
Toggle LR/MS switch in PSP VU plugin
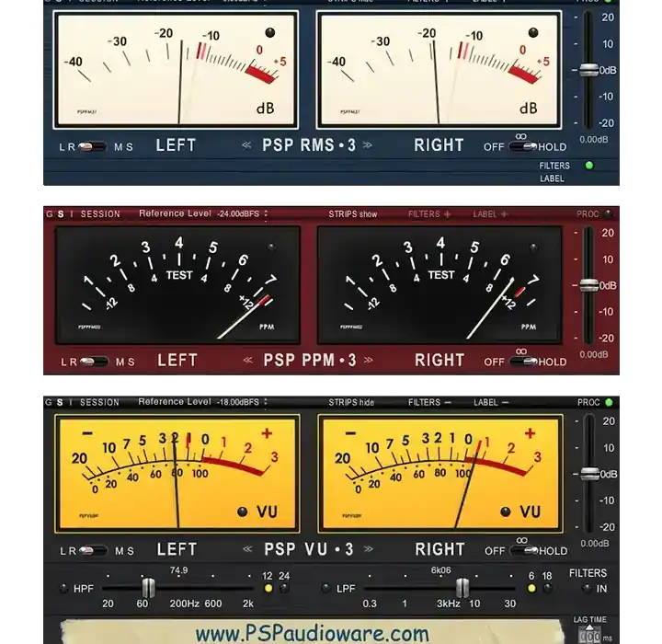pos(93,550)
